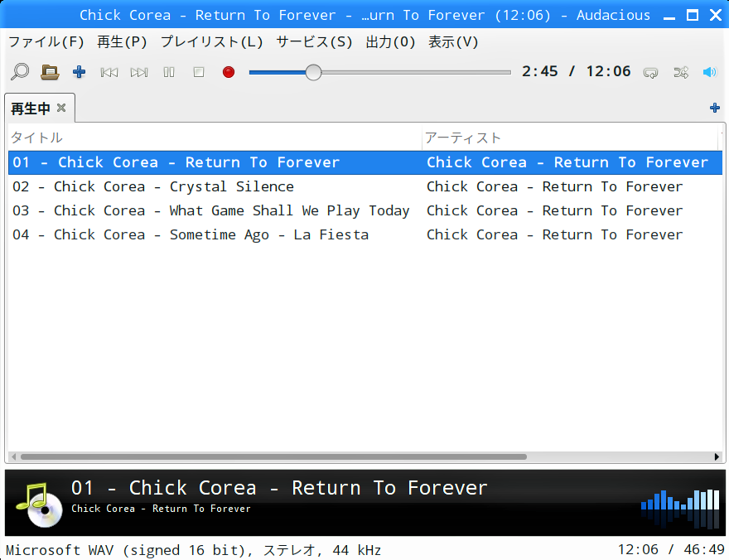This screenshot has height=560, width=729.
Task: Sort by アーティスト column header
Action: tap(570, 138)
